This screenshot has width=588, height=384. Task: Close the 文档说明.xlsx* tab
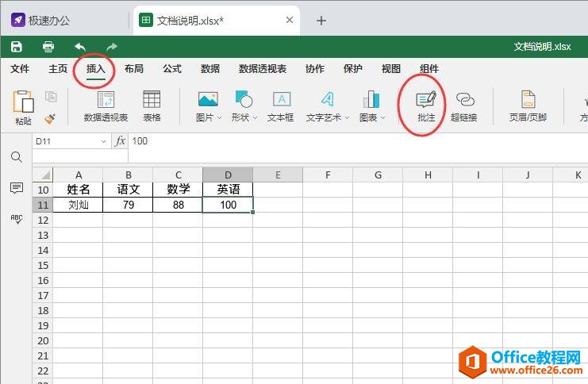click(x=290, y=20)
